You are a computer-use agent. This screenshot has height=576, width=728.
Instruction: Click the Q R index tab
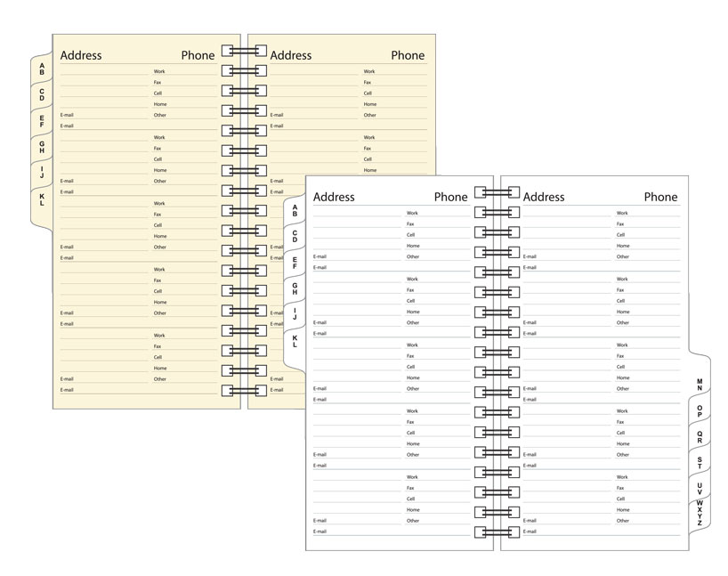point(700,436)
